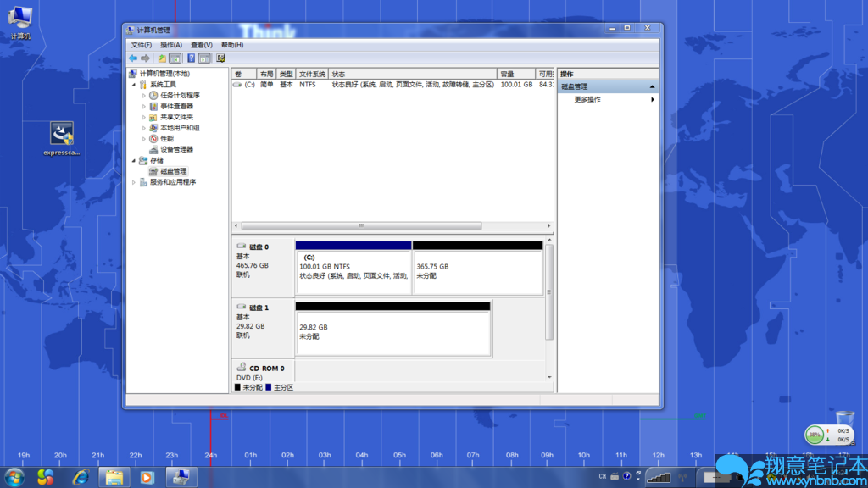Open the 帮助(H) menu
Image resolution: width=868 pixels, height=488 pixels.
[232, 45]
